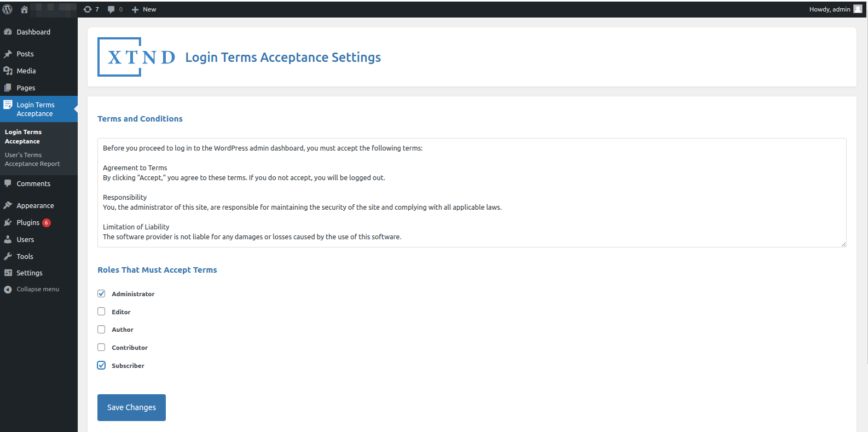Viewport: 868px width, 432px height.
Task: Open the comments bubble in admin bar
Action: click(111, 9)
